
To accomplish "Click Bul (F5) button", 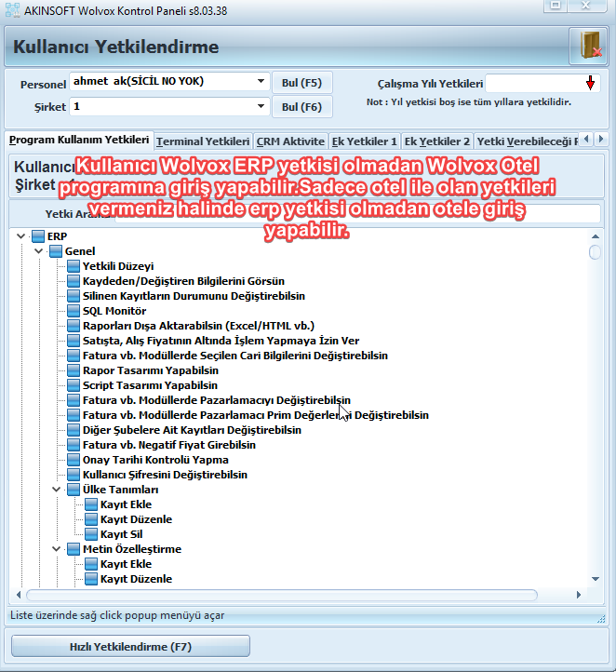I will pyautogui.click(x=302, y=83).
